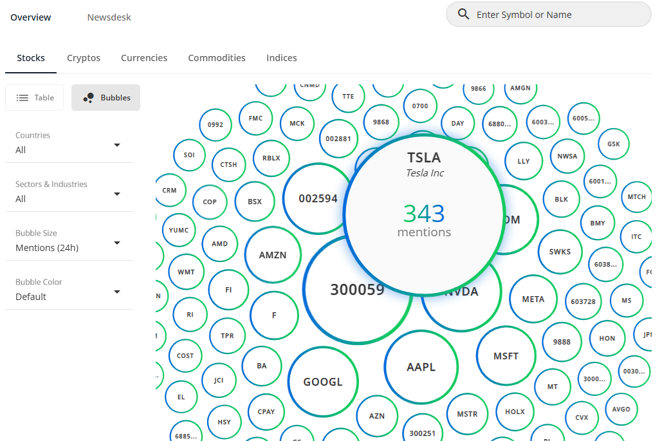Focus the Enter Symbol or Name field
The image size is (660, 441).
click(x=548, y=14)
